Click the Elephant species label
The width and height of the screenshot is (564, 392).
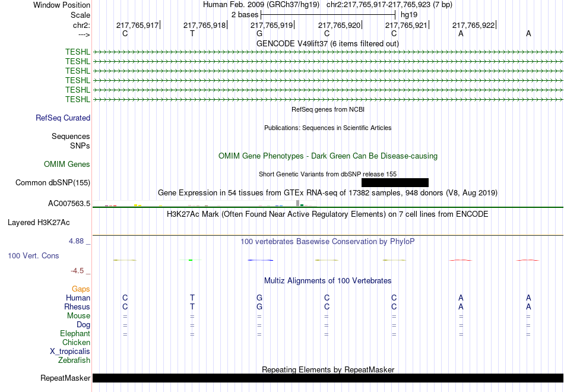(x=75, y=333)
